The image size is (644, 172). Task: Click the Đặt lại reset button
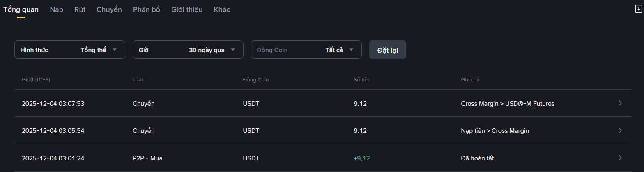click(x=387, y=50)
